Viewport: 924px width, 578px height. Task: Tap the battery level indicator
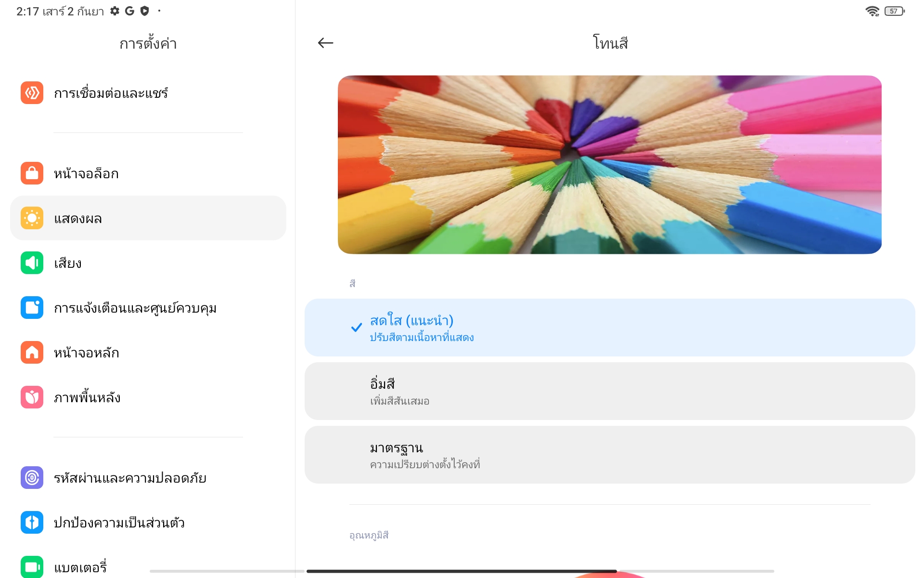point(895,11)
